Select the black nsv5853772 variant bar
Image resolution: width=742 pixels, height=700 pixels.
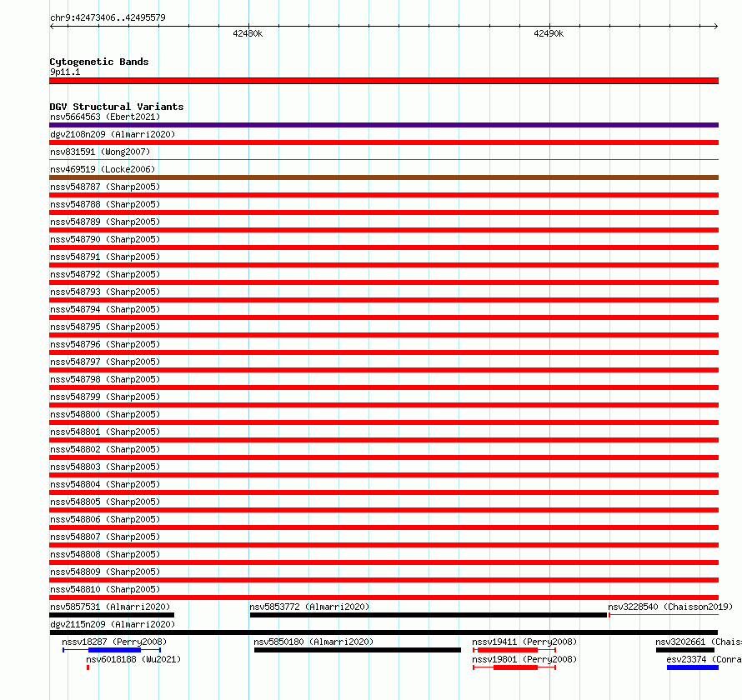[429, 615]
